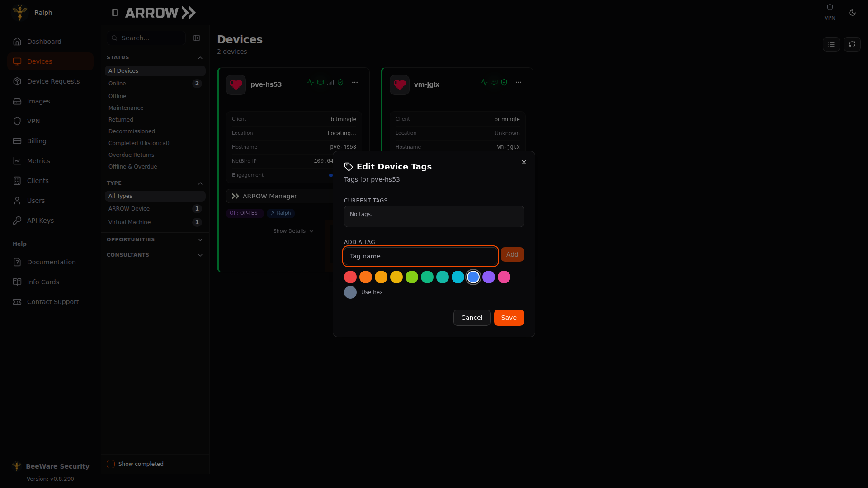
Task: Toggle the sidebar panel icon
Action: click(115, 13)
